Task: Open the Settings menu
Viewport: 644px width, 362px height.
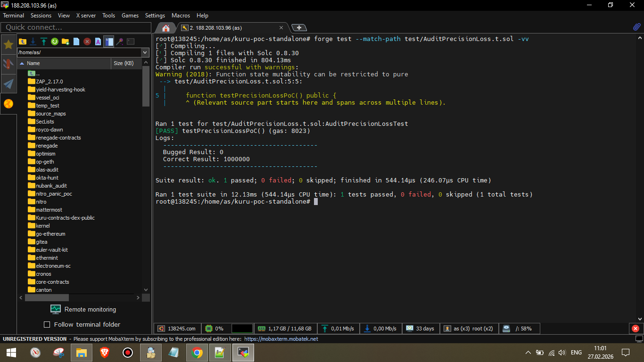Action: tap(155, 16)
